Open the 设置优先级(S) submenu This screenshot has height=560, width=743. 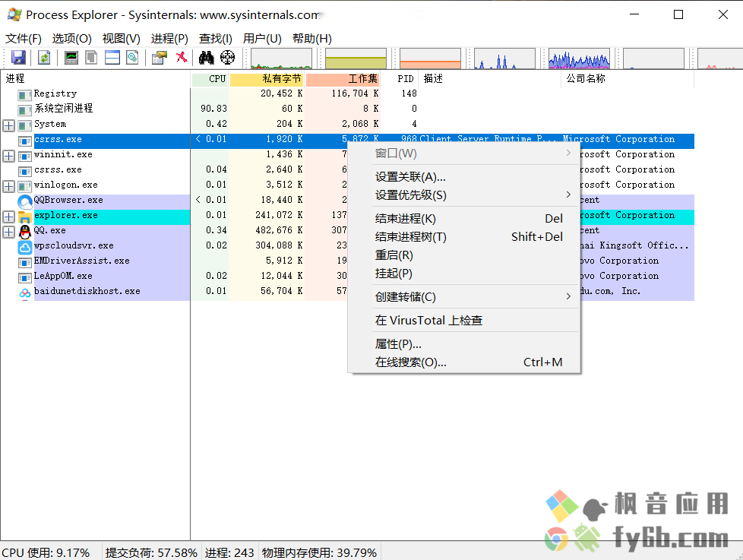point(476,195)
